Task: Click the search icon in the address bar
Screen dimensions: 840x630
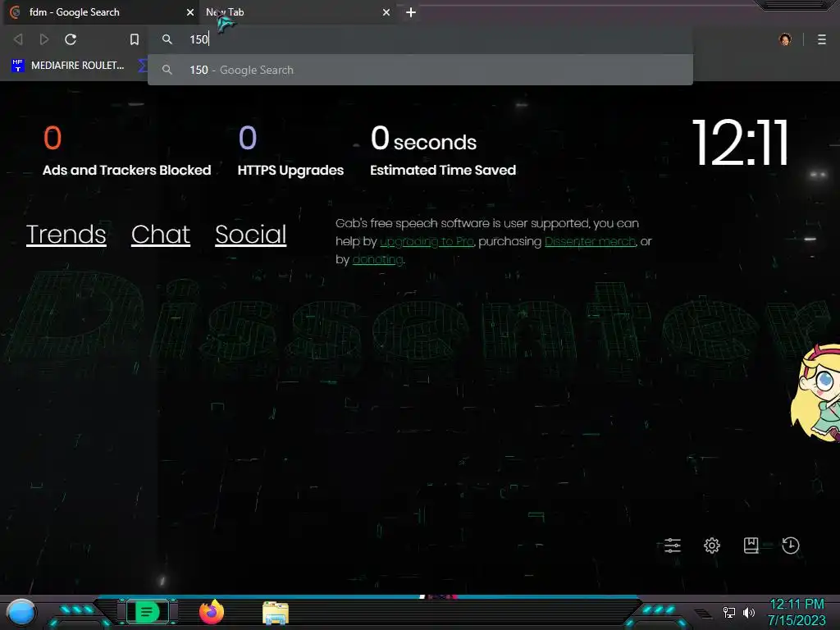Action: click(x=167, y=39)
